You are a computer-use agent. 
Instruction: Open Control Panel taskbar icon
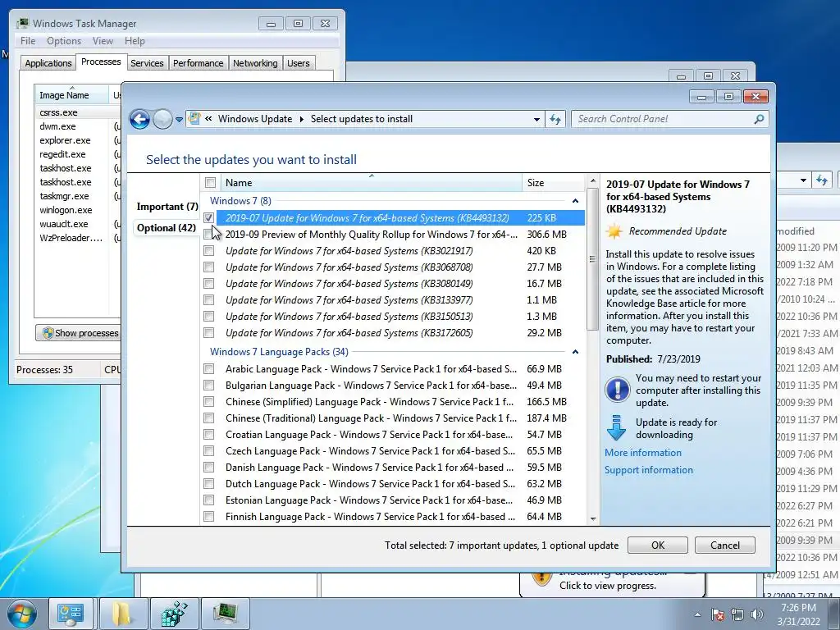pos(71,614)
